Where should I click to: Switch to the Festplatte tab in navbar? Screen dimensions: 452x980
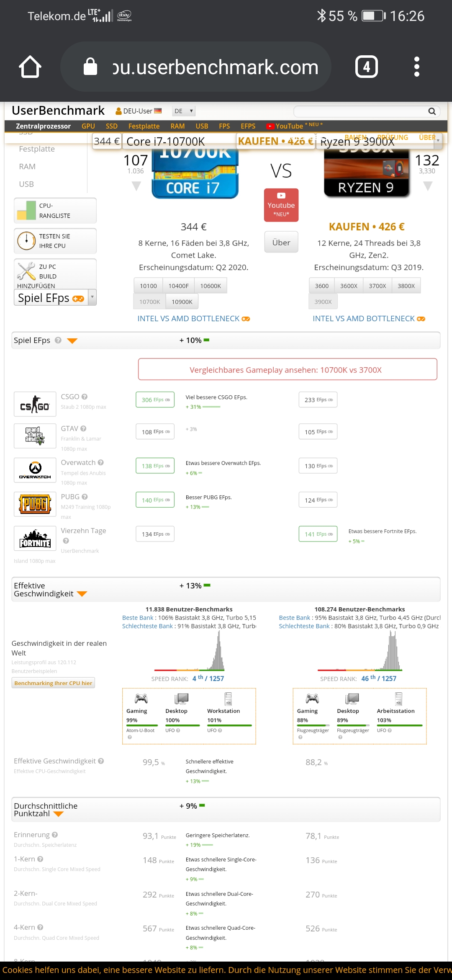point(144,126)
